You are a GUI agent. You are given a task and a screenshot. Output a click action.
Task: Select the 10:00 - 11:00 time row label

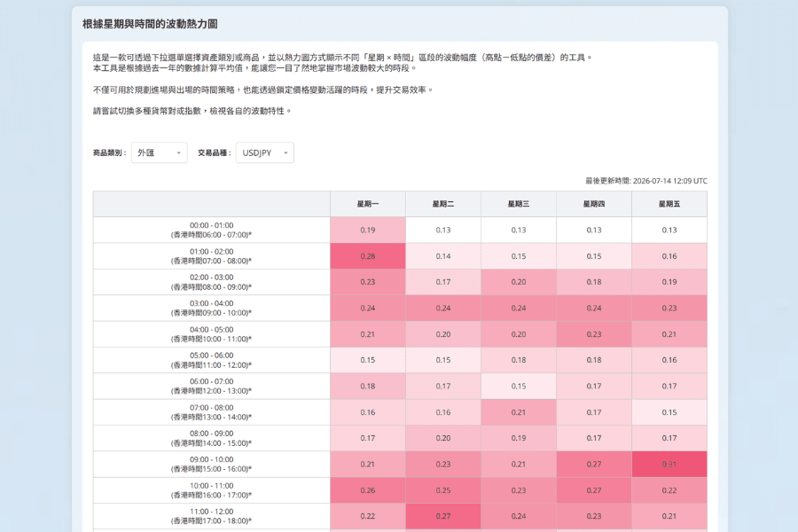click(212, 490)
